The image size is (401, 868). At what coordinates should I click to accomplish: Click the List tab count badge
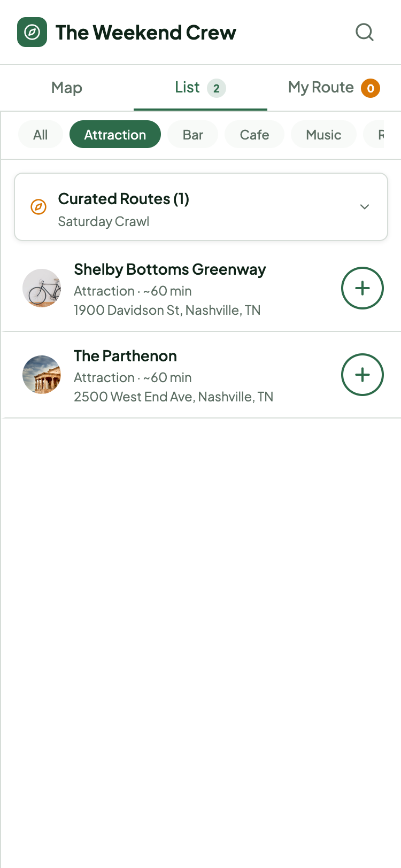point(217,88)
